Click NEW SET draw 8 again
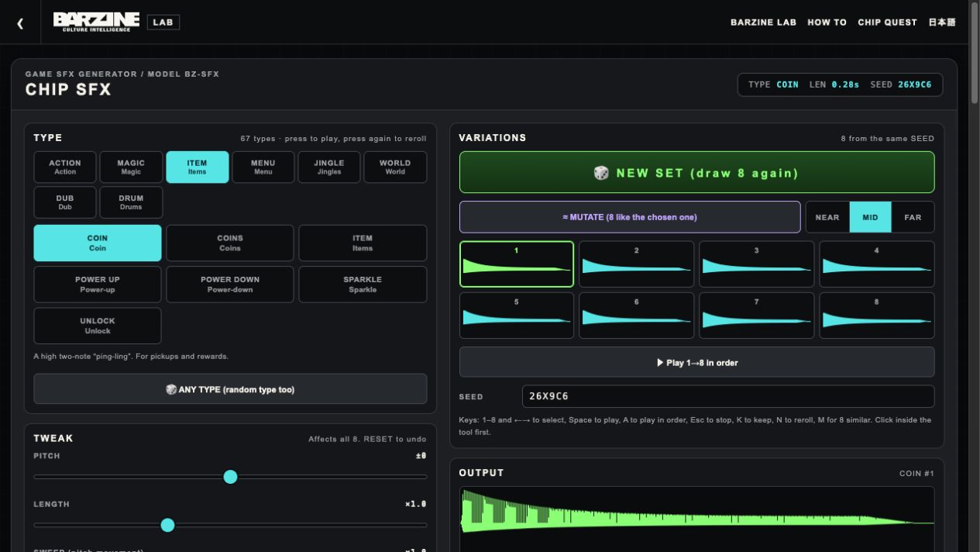The width and height of the screenshot is (980, 552). coord(696,173)
